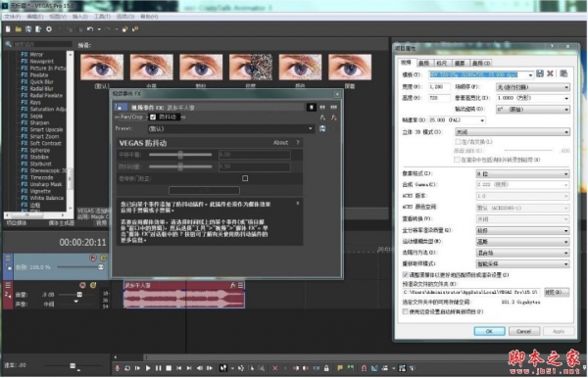Save the project template disk icon
Viewport: 588px width, 378px height.
pos(540,73)
